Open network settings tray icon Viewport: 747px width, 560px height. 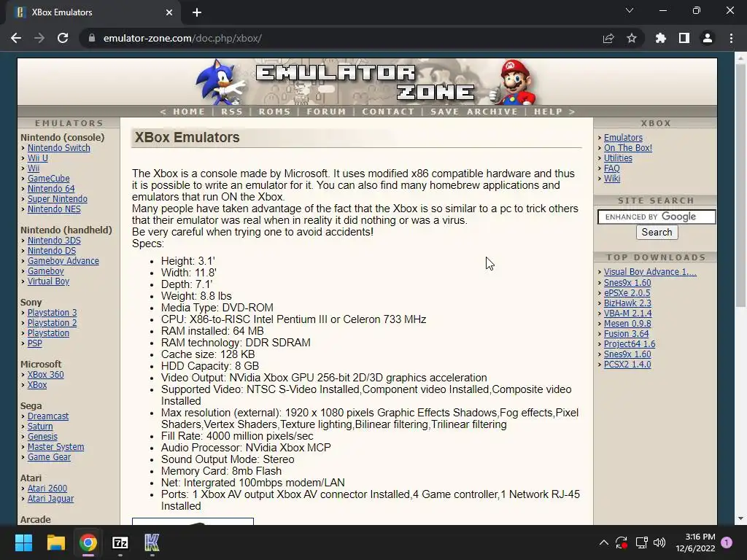[641, 542]
